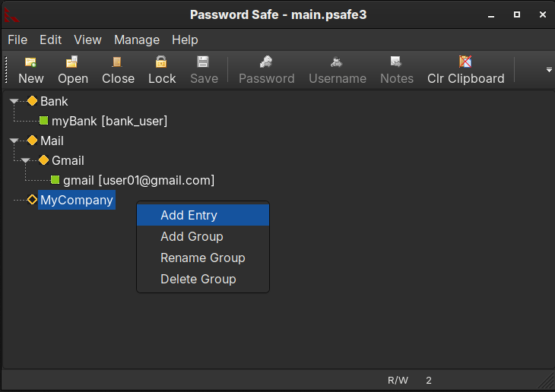The width and height of the screenshot is (555, 392).
Task: Click the Mail group diamond icon
Action: click(32, 141)
